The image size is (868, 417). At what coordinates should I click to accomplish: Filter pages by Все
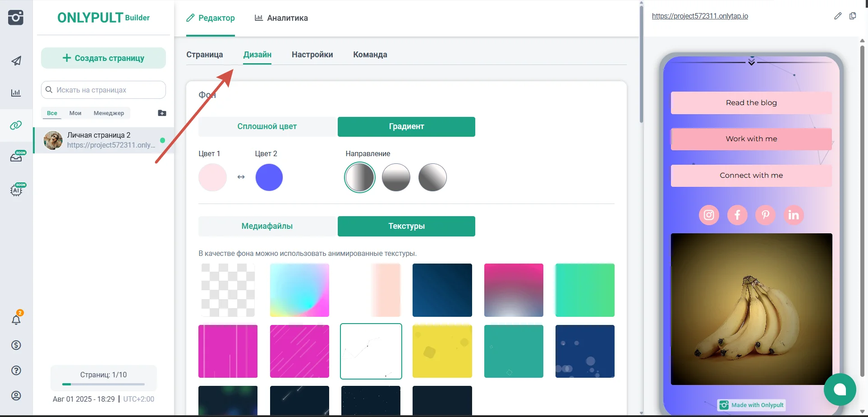[52, 113]
